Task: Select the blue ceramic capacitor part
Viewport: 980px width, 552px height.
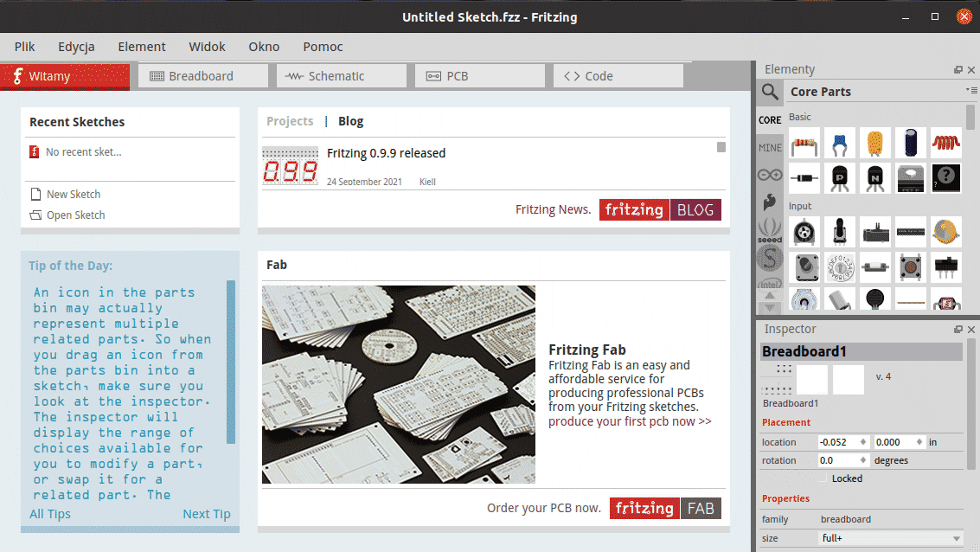Action: [840, 143]
